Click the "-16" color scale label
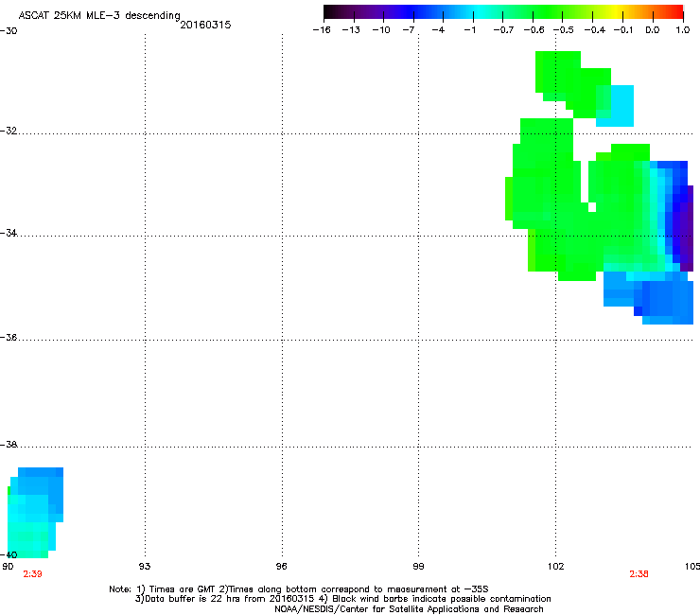 [322, 30]
